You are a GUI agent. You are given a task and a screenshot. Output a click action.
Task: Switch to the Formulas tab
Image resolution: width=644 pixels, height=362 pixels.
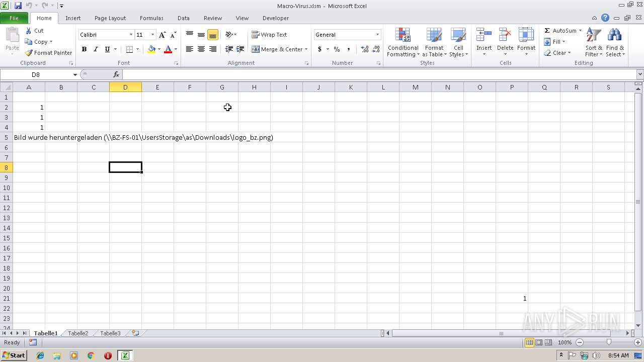click(151, 18)
